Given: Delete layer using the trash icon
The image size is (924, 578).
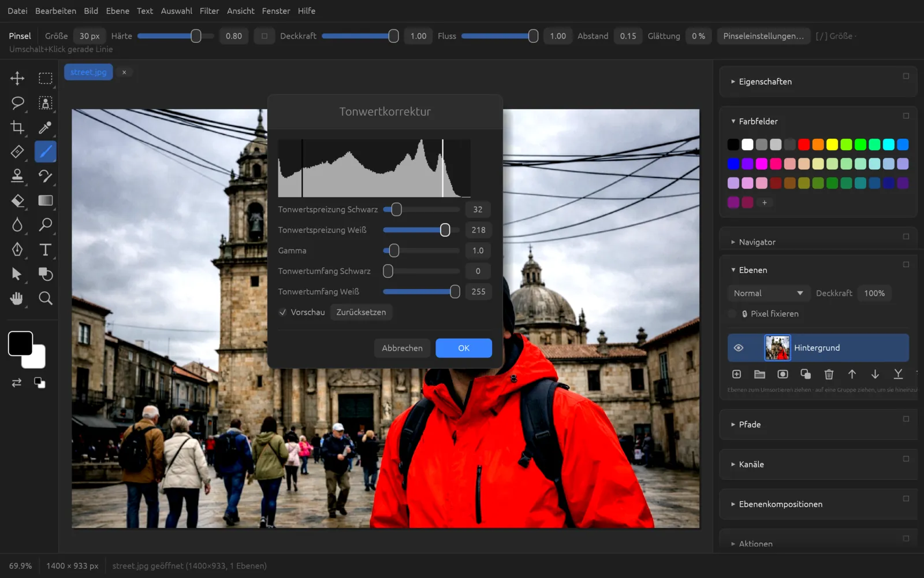Looking at the screenshot, I should click(829, 375).
